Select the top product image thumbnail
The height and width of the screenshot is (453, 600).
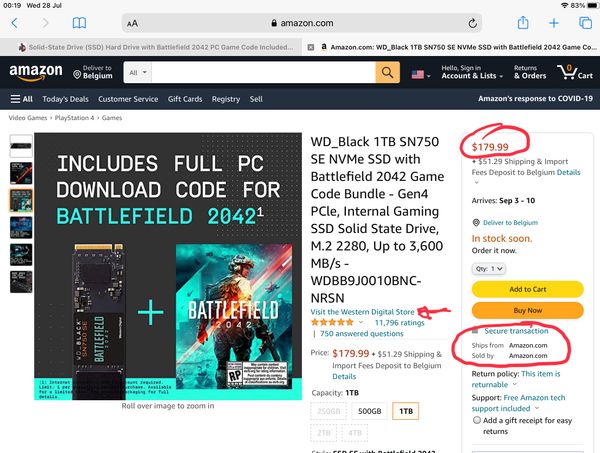[x=21, y=146]
